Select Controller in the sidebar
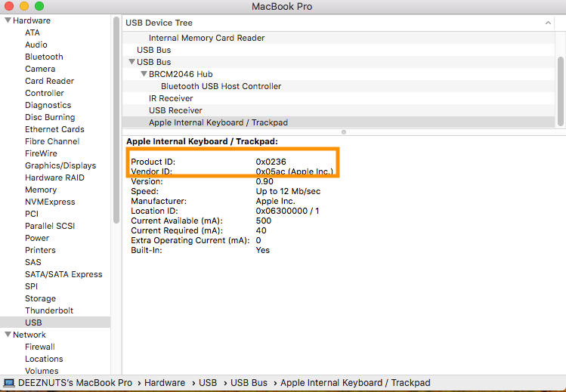This screenshot has width=566, height=392. pyautogui.click(x=45, y=93)
